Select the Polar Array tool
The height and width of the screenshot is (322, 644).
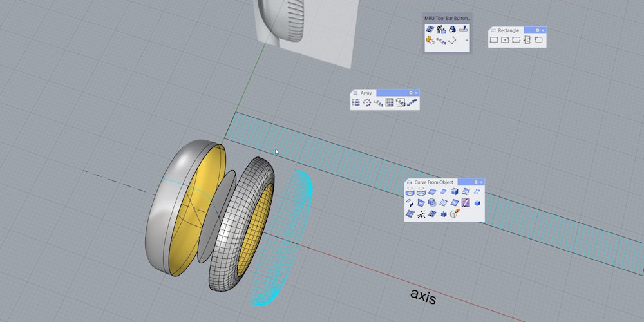click(367, 102)
